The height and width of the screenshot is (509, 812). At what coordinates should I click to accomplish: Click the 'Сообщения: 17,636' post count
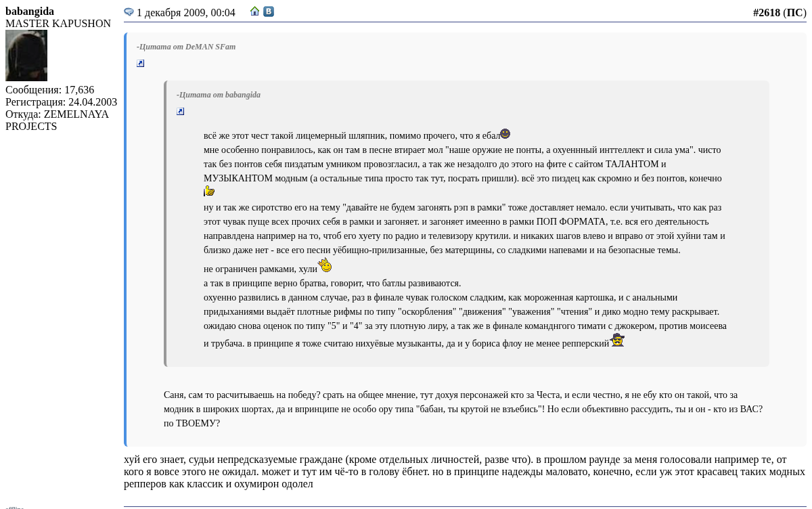click(49, 90)
